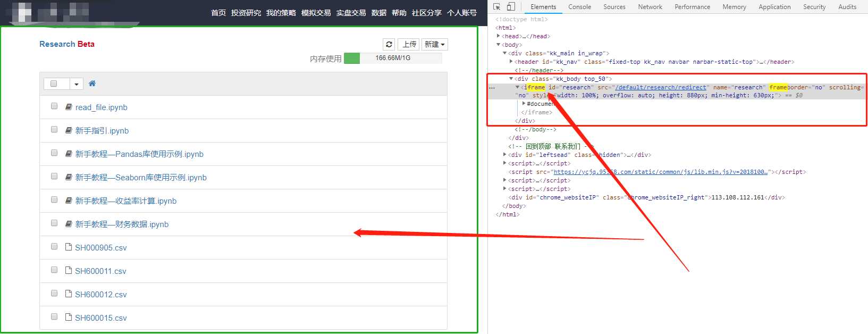Image resolution: width=868 pixels, height=334 pixels.
Task: Open 帮助 in the top navigation
Action: 399,13
